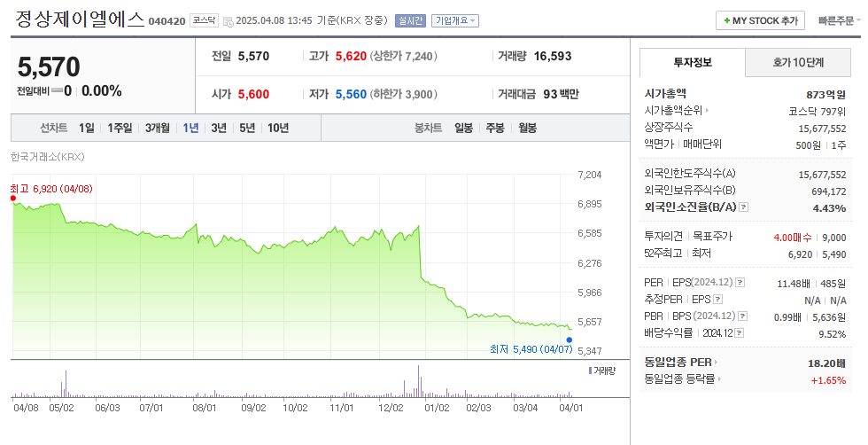Click the 동일업종 등락률 link label

click(680, 379)
